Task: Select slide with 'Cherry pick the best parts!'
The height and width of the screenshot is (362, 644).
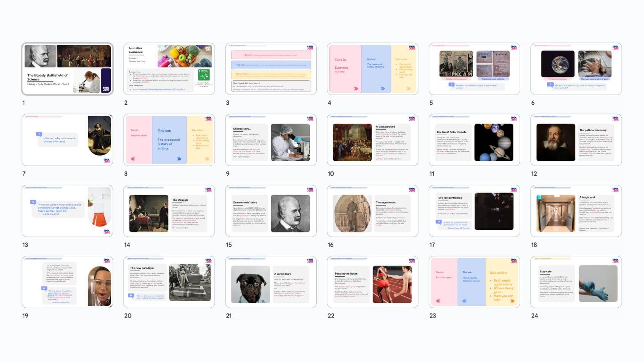Action: pyautogui.click(x=271, y=69)
